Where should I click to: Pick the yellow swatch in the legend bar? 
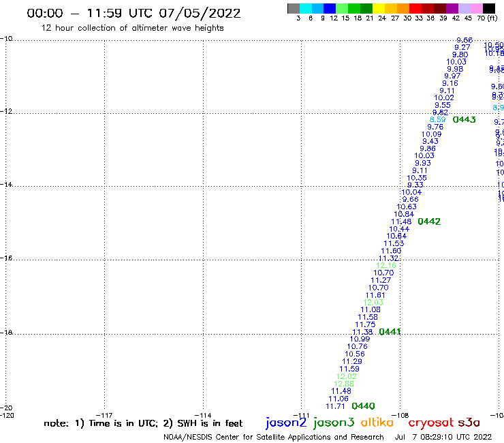379,8
